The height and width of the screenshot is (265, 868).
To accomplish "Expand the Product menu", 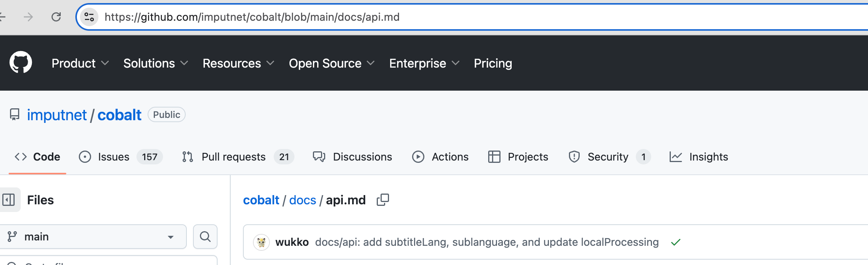I will coord(80,63).
